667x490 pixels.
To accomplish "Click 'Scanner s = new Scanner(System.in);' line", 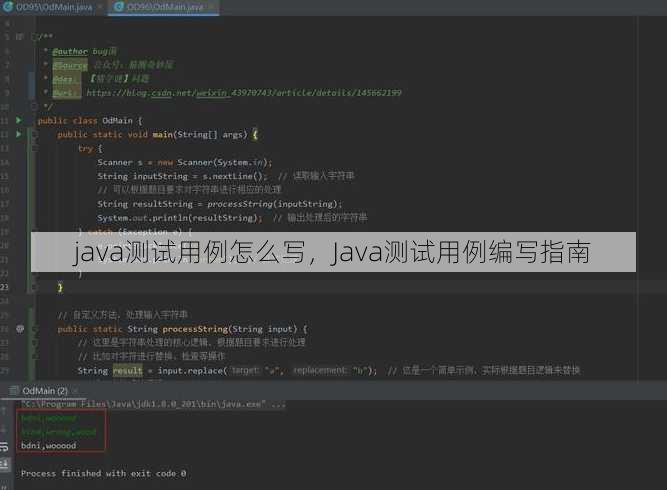I will click(185, 162).
